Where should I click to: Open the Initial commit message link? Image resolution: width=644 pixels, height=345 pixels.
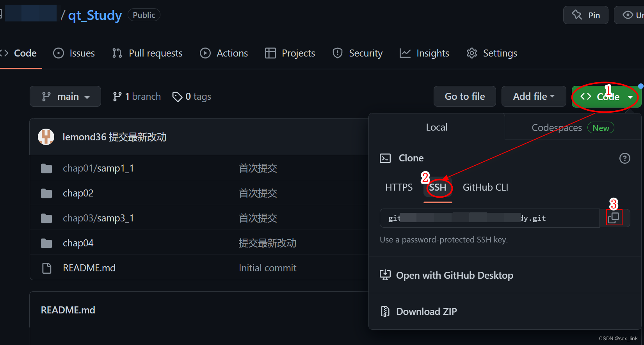[268, 268]
